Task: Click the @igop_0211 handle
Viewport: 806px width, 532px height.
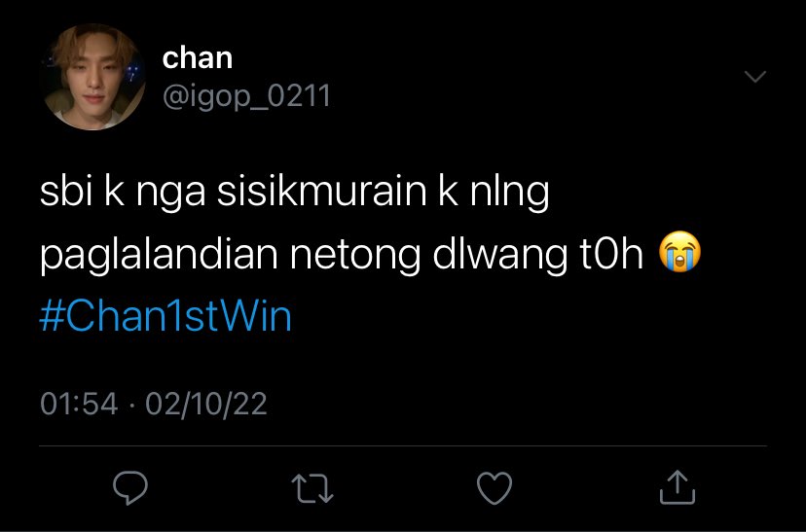Action: (x=246, y=96)
